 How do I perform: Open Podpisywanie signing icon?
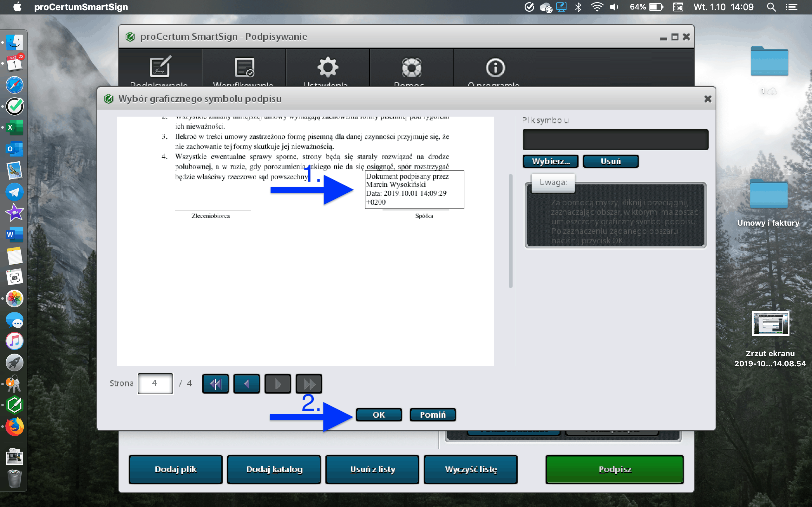[x=160, y=67]
